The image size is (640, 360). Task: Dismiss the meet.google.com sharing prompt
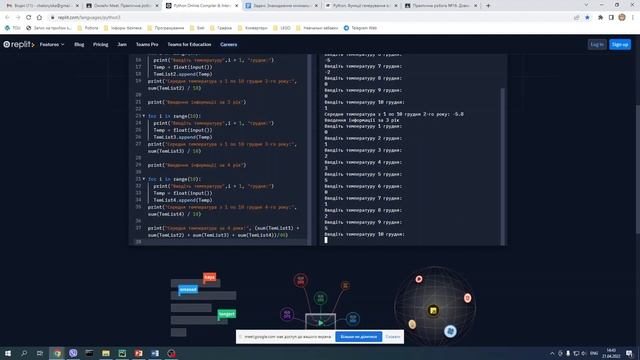[x=393, y=337]
